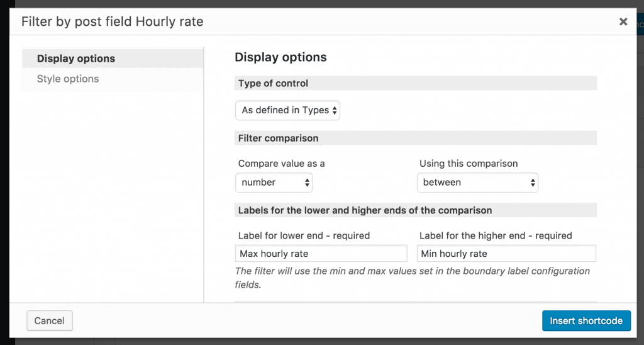The width and height of the screenshot is (644, 345).
Task: Click the 'Label for the higher end - required' label
Action: [x=496, y=235]
